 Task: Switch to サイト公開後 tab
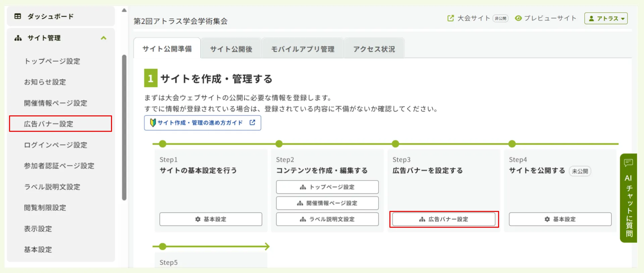[231, 49]
